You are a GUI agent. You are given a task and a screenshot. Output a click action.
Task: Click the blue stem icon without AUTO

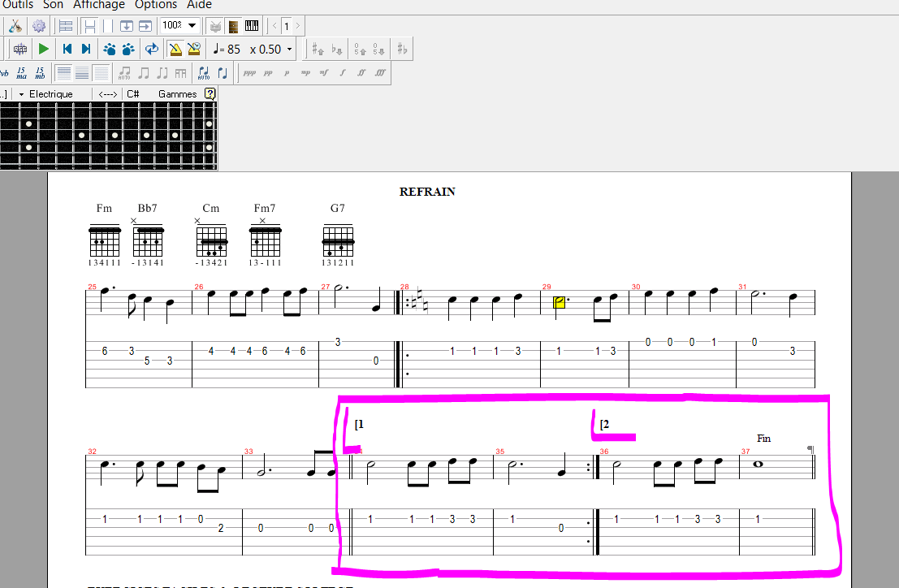(223, 73)
